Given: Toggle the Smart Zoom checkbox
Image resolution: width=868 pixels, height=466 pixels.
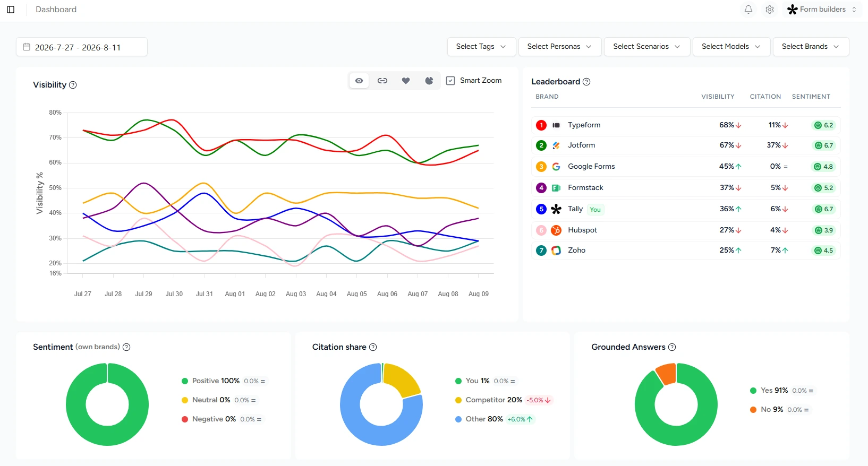Looking at the screenshot, I should 450,81.
